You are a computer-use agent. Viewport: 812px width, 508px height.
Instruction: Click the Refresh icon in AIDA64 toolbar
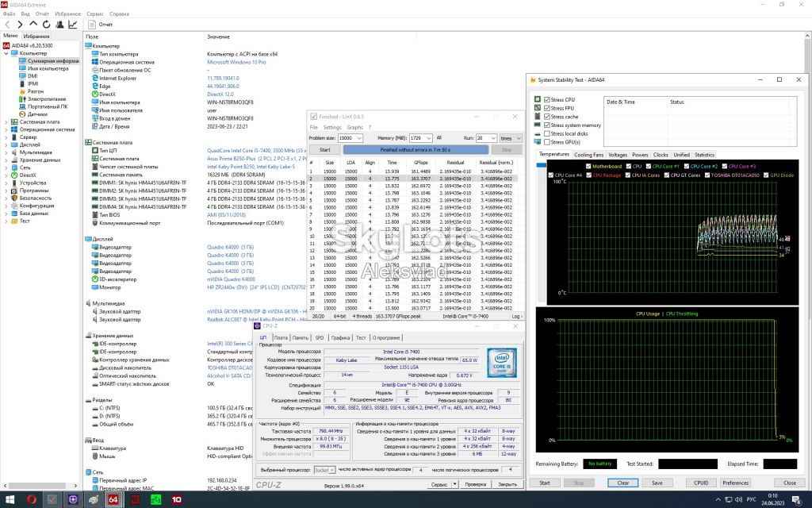[x=46, y=25]
